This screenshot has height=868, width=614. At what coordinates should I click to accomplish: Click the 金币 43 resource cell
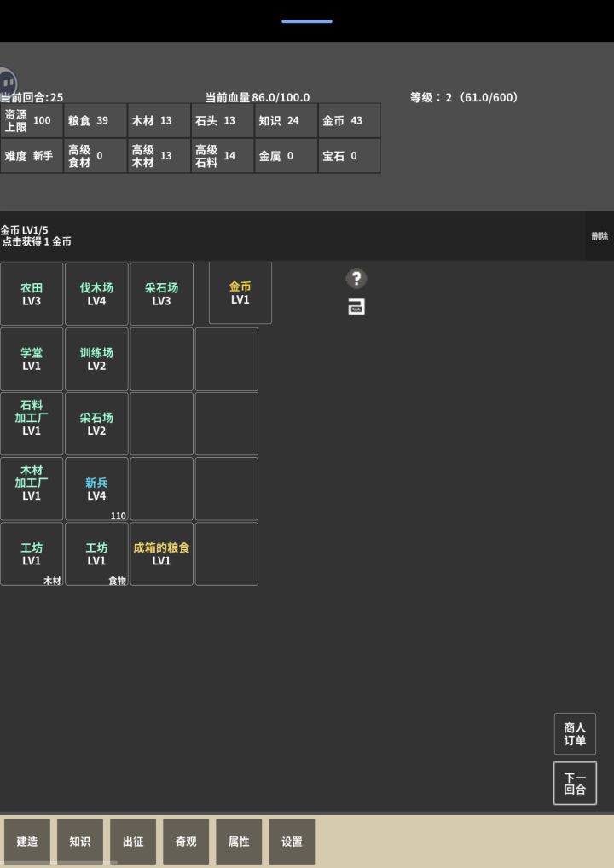[x=350, y=121]
